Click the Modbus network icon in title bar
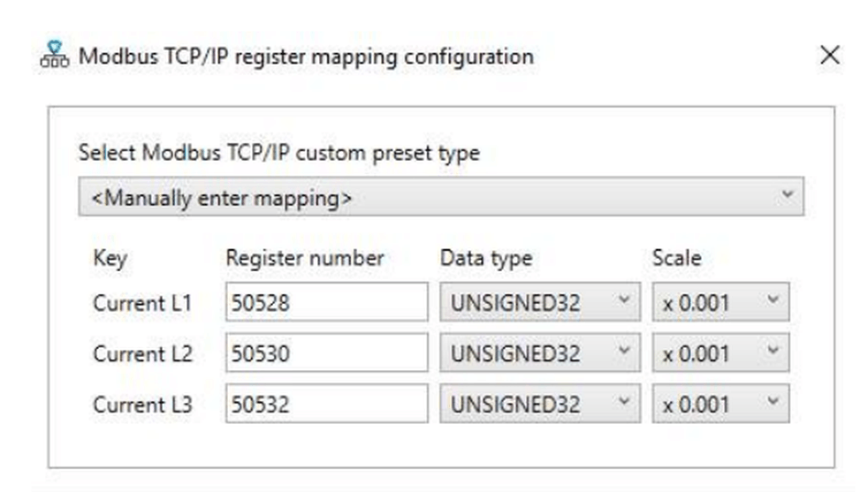Image resolution: width=868 pixels, height=492 pixels. point(54,55)
